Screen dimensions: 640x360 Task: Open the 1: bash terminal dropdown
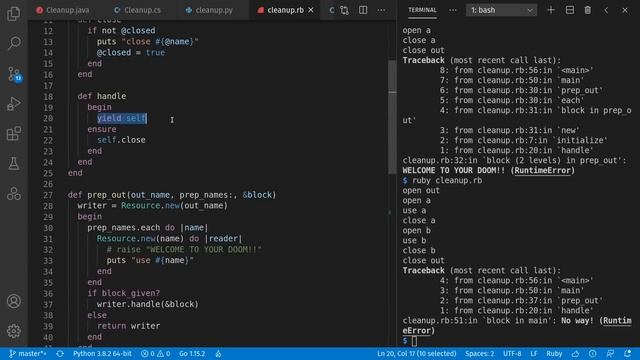click(501, 10)
